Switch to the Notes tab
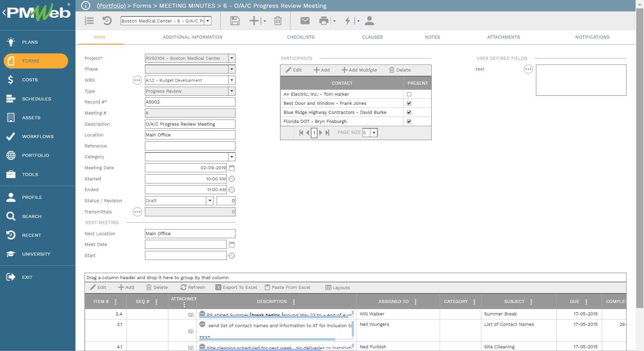The image size is (644, 351). click(432, 37)
